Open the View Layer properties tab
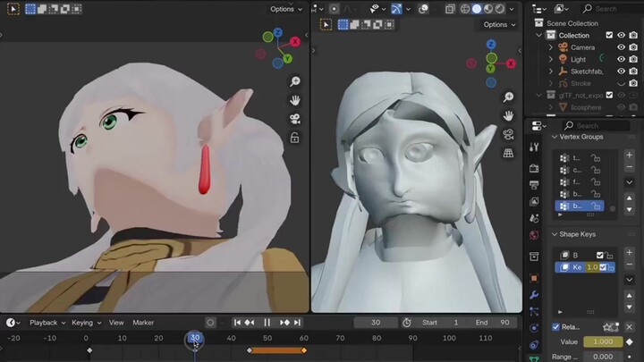Screen dimensions: 644x362 pos(534,201)
